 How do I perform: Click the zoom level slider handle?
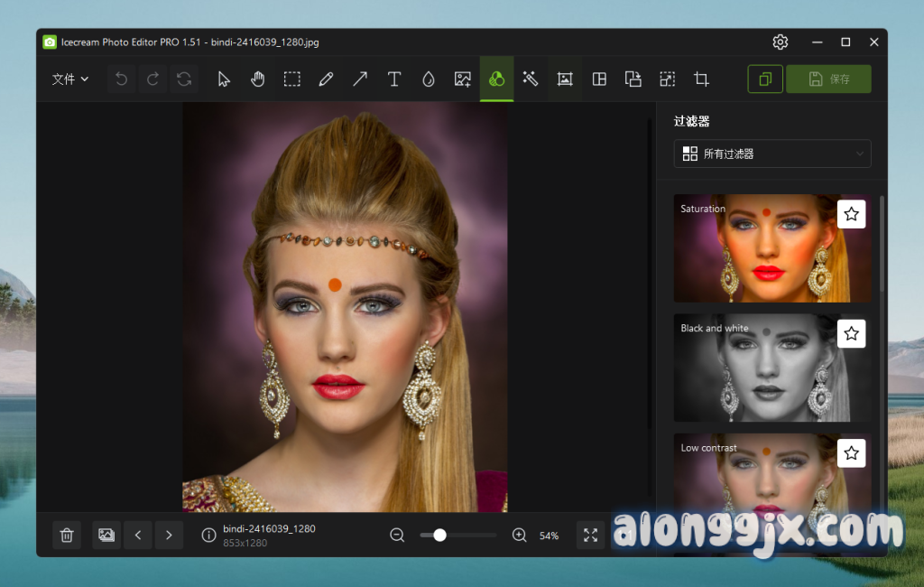point(439,536)
